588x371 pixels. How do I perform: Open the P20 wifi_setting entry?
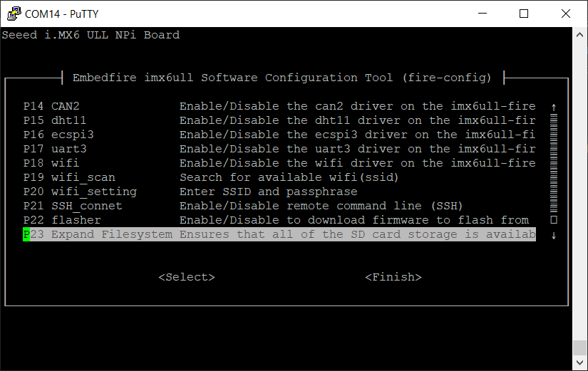[279, 192]
